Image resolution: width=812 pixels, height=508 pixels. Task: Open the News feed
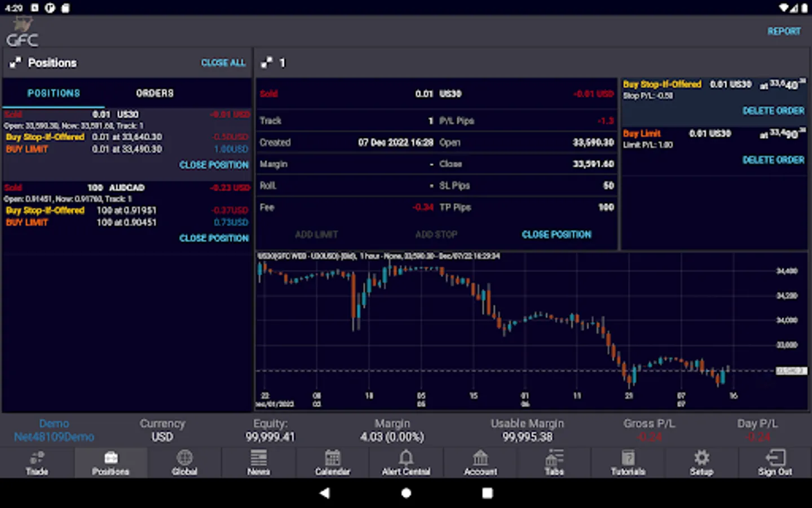[x=258, y=463]
